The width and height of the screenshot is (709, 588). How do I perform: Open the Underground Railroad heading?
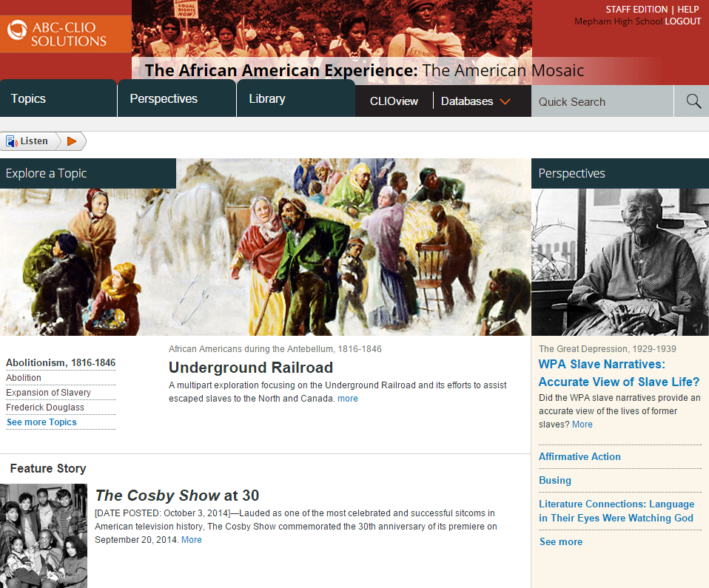(250, 368)
